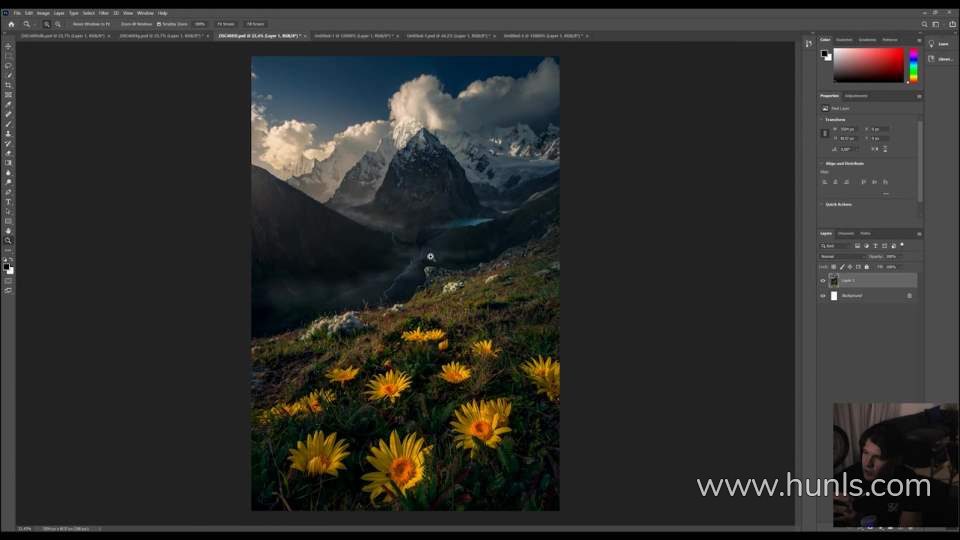The height and width of the screenshot is (540, 960).
Task: Toggle Lock transparent pixels in Layers
Action: (833, 267)
